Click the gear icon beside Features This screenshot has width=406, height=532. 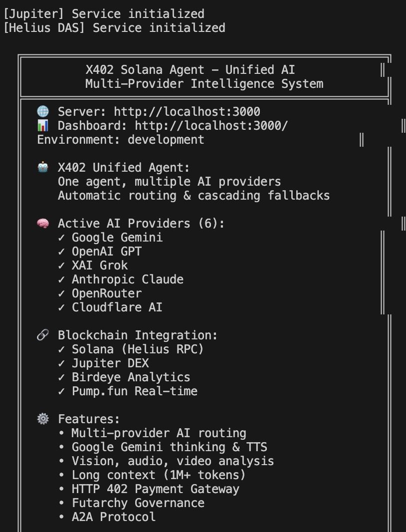(43, 419)
